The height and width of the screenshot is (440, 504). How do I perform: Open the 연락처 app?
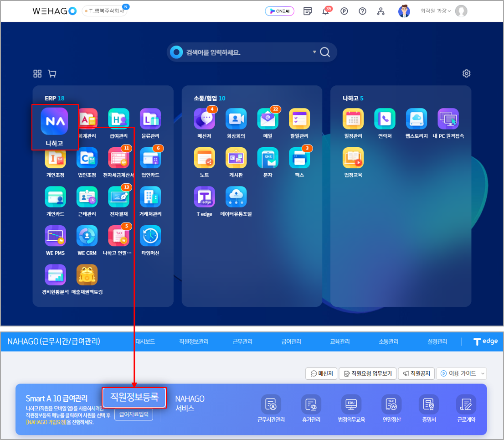385,119
